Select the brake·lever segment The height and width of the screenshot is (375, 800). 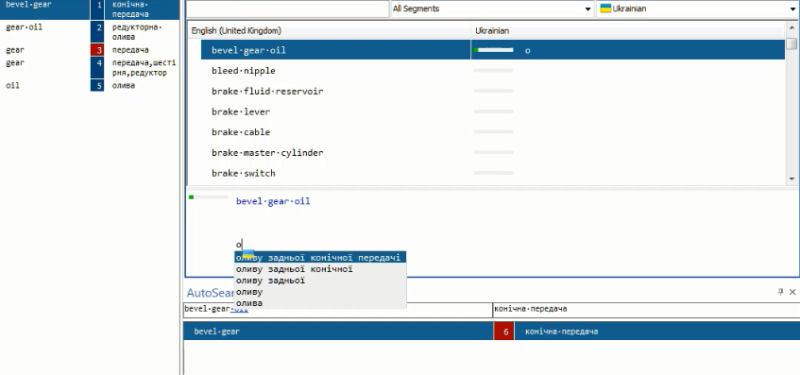tap(241, 112)
